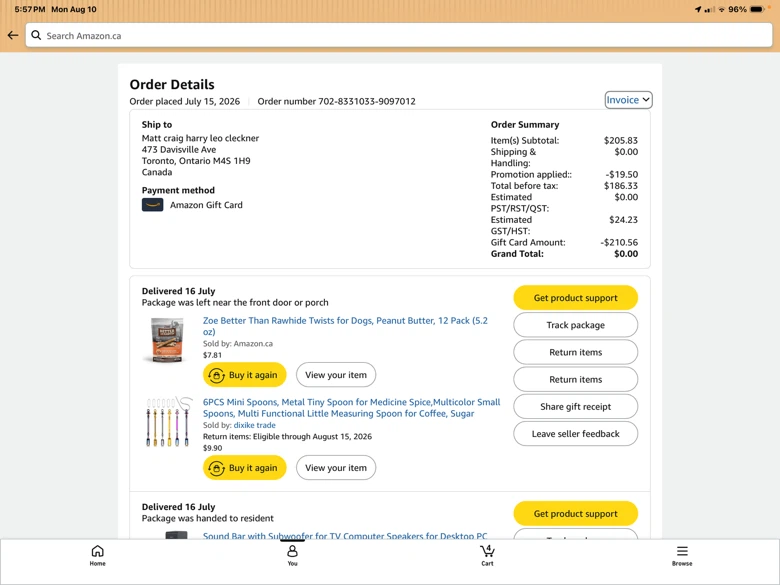Tap the Item(s) Subtotal $205.83 value
The image size is (780, 585).
click(621, 140)
